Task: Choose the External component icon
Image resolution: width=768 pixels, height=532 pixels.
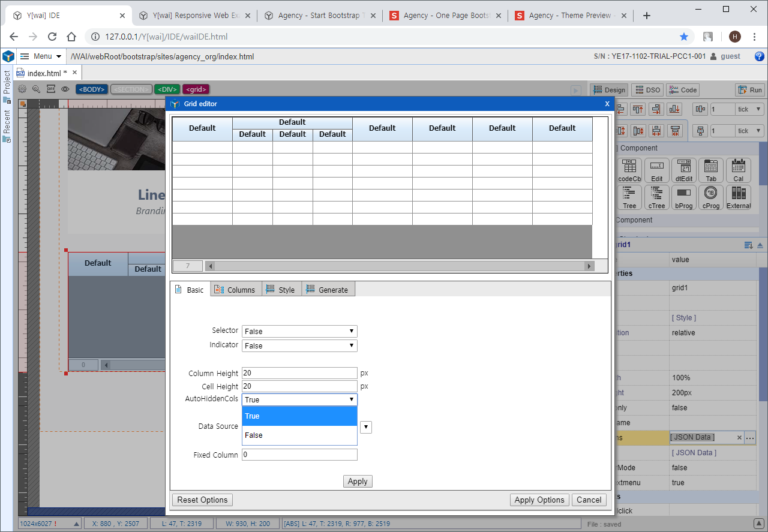Action: pyautogui.click(x=738, y=197)
